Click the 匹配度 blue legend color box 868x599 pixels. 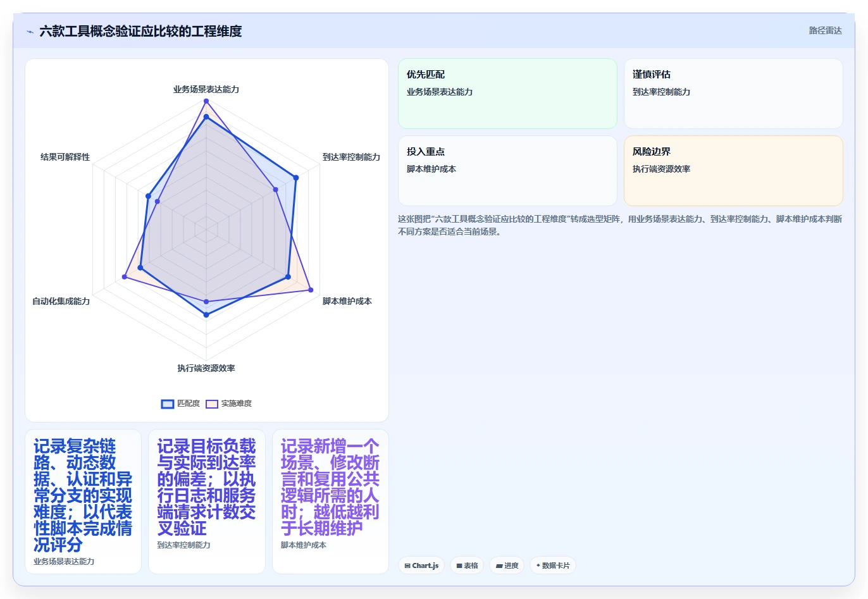coord(168,404)
